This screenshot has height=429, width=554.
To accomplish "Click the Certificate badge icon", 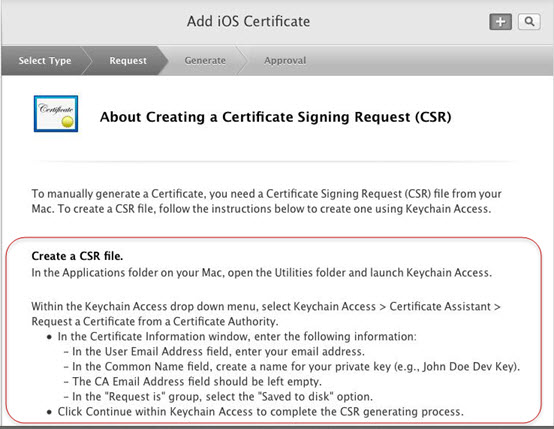I will tap(56, 114).
